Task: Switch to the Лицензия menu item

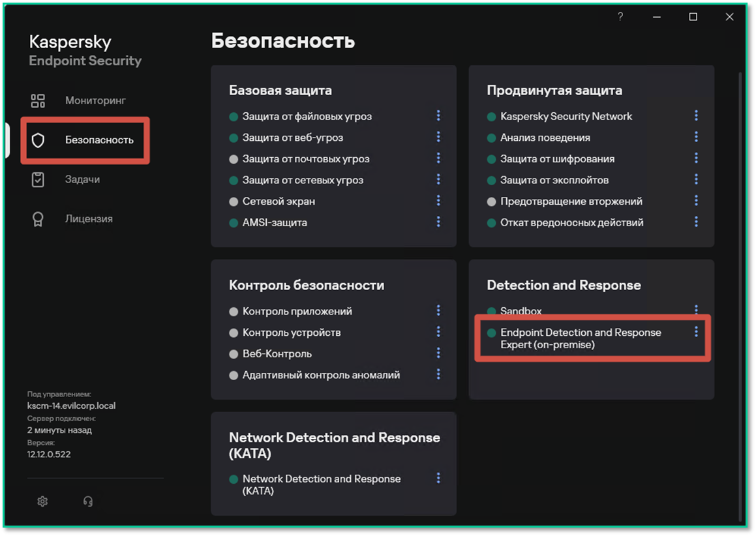Action: tap(89, 219)
